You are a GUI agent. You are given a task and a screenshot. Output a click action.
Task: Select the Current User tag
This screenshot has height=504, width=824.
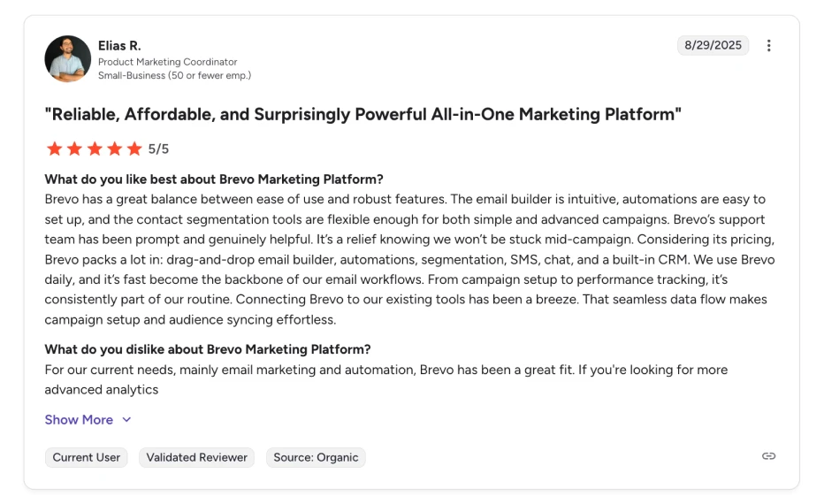(86, 457)
